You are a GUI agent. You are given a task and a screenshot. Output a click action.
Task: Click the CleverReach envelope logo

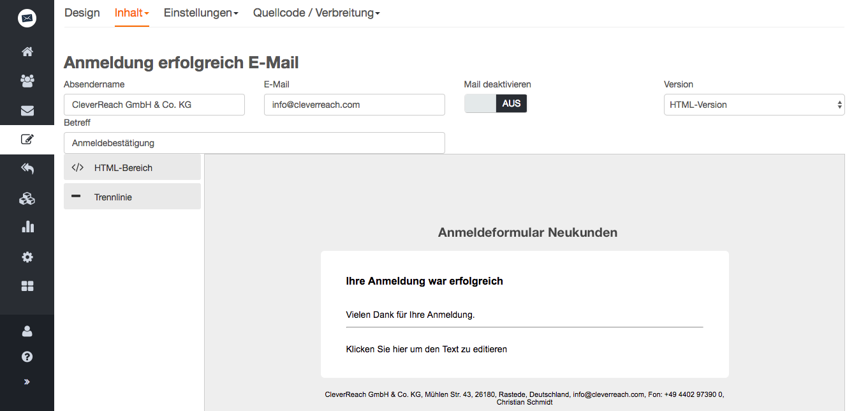click(27, 19)
